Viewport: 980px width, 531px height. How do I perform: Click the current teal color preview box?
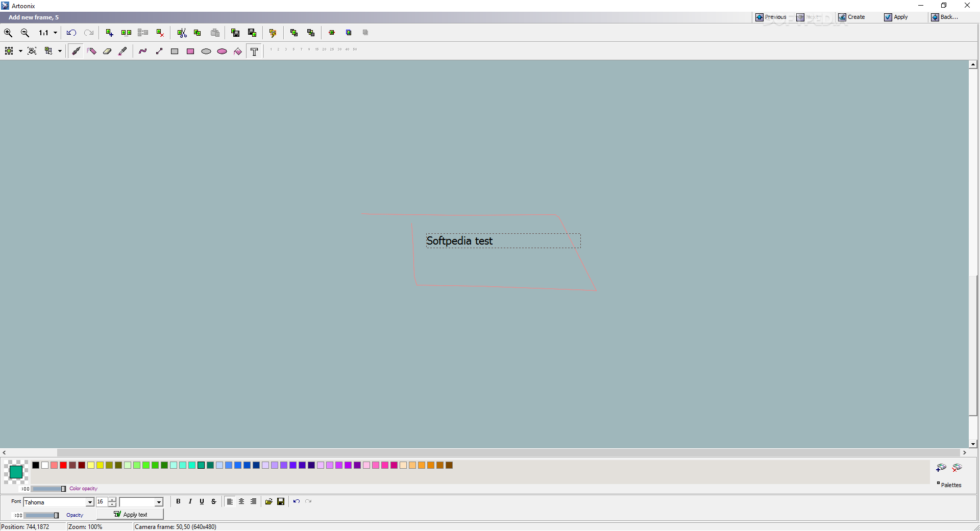[16, 472]
